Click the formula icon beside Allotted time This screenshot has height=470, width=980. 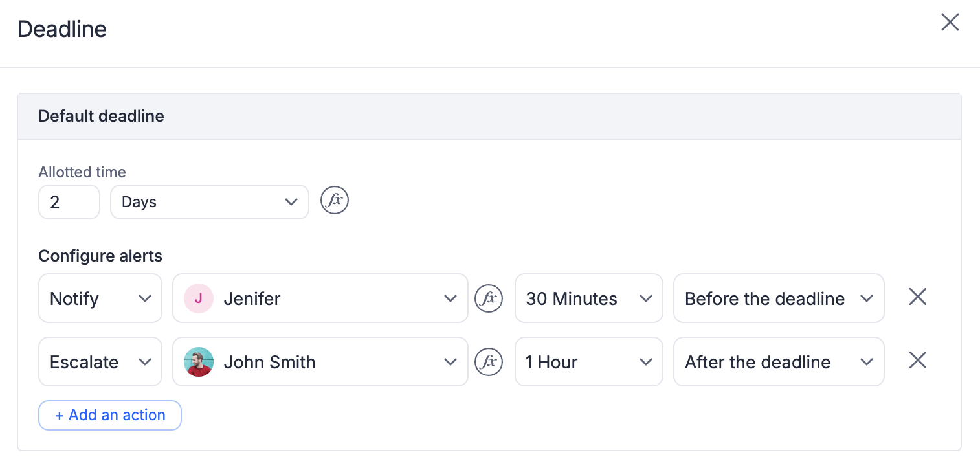pos(335,201)
